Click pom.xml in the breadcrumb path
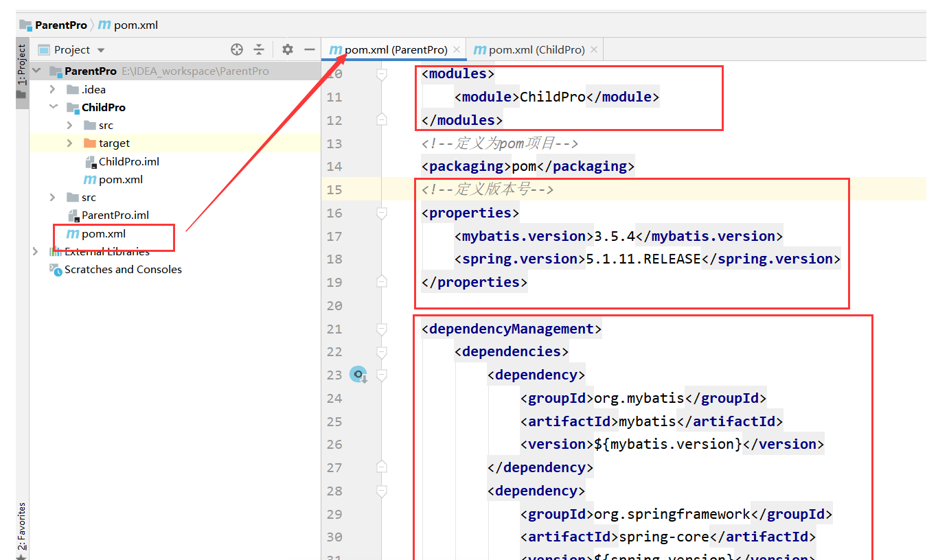 pyautogui.click(x=136, y=25)
